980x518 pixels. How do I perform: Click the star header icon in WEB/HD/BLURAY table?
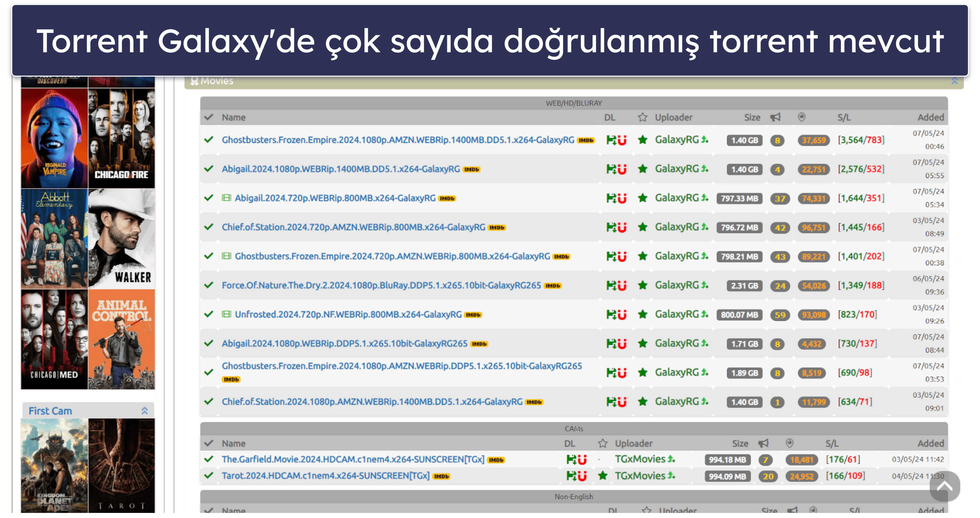tap(643, 117)
